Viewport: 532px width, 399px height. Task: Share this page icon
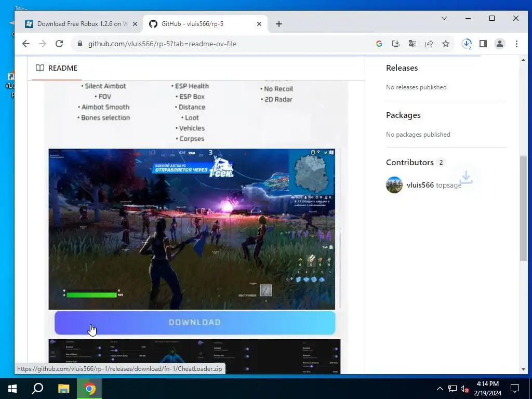pyautogui.click(x=429, y=44)
